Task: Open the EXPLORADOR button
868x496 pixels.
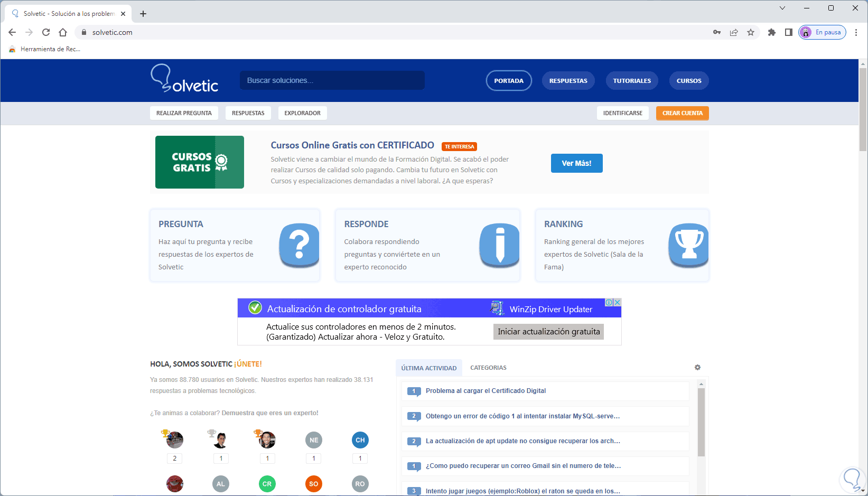Action: click(x=303, y=113)
